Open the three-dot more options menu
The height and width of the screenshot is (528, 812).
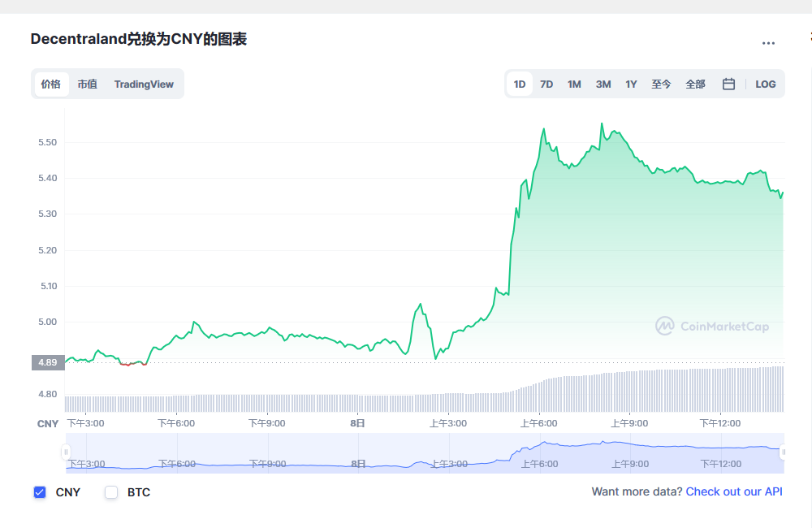pos(768,43)
